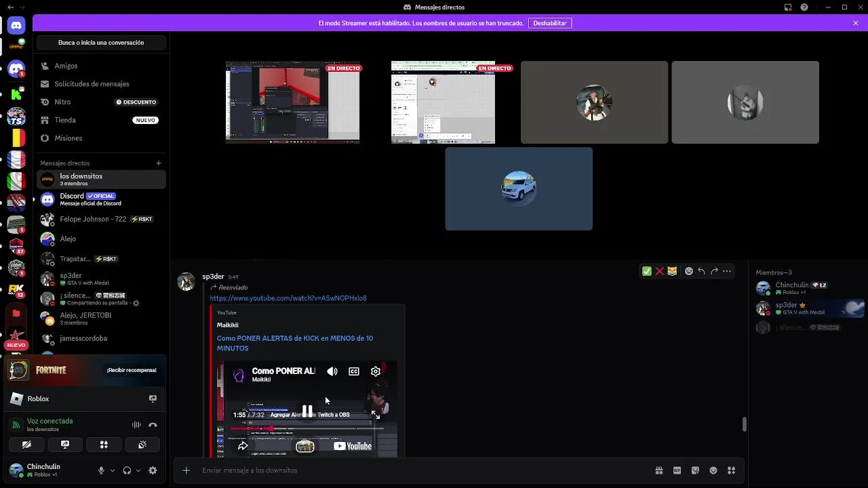Open Misiones quests
Screen dimensions: 868x488
(x=101, y=138)
